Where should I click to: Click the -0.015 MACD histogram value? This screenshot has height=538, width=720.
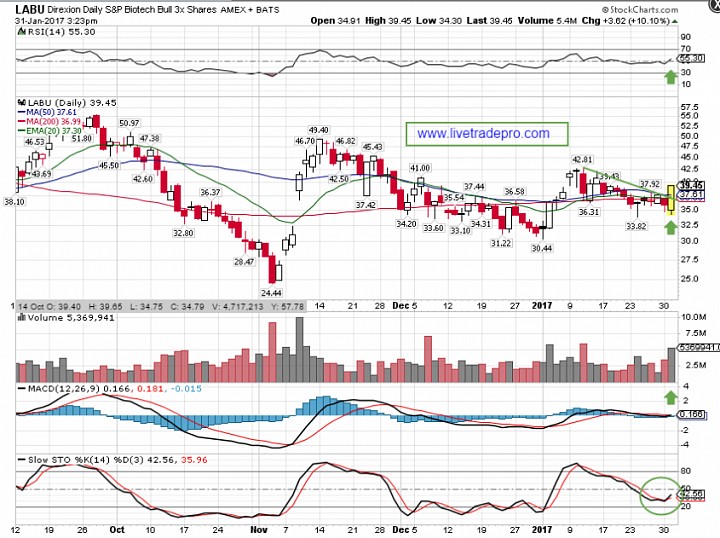[186, 389]
